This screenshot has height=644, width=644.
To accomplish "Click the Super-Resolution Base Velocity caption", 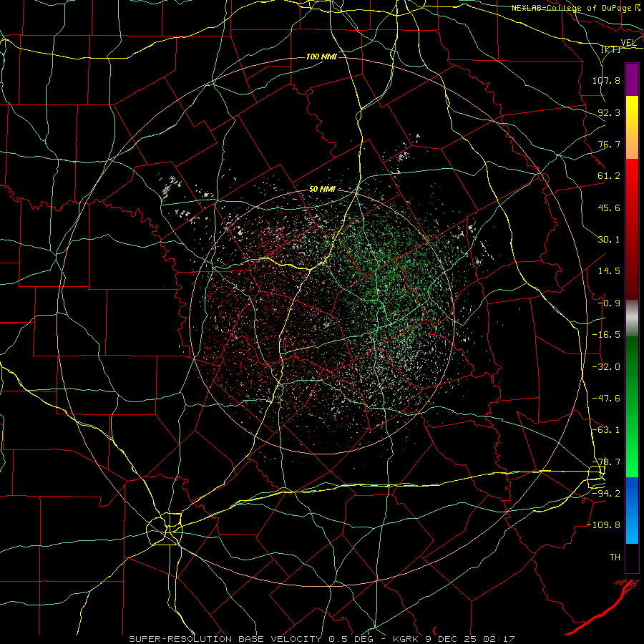I will [x=321, y=639].
